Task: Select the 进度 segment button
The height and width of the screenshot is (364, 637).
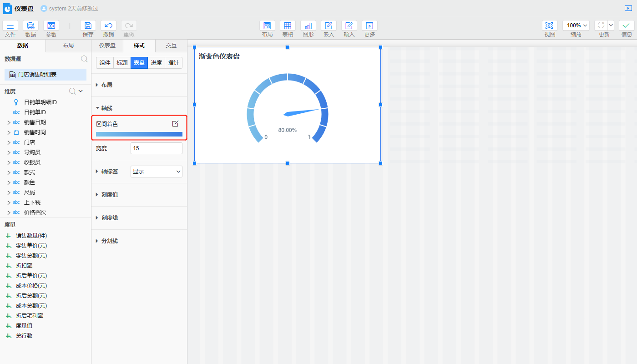Action: point(156,63)
